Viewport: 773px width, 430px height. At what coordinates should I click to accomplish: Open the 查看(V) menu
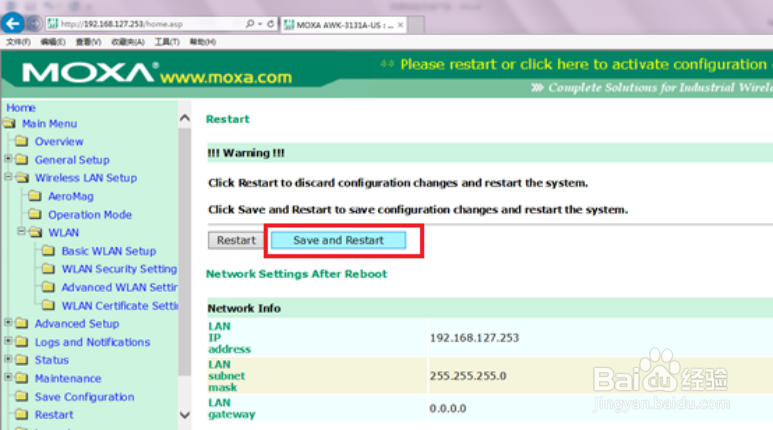pyautogui.click(x=88, y=42)
